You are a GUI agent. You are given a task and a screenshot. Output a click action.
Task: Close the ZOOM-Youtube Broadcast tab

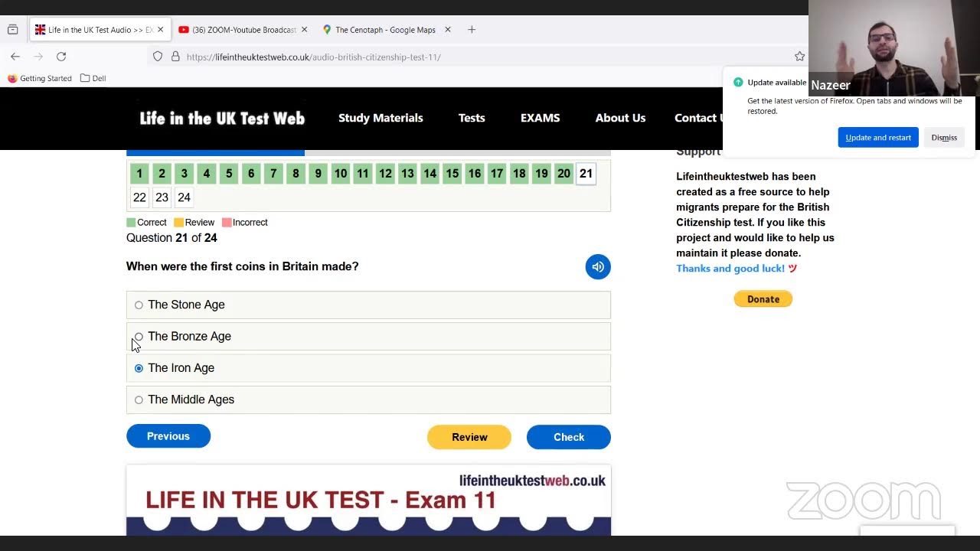[x=304, y=30]
